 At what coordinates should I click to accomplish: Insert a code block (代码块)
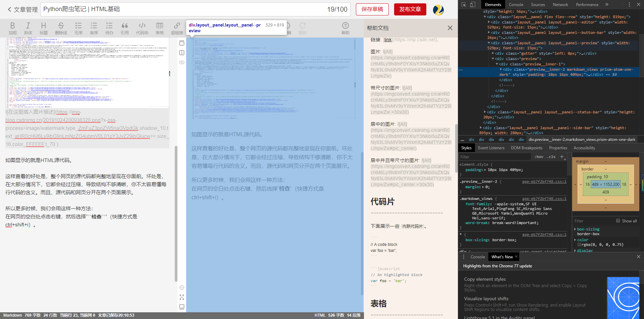(x=142, y=28)
